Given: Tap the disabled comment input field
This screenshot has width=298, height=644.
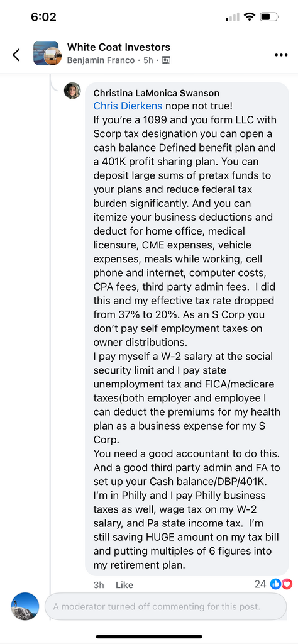Looking at the screenshot, I should 165,606.
